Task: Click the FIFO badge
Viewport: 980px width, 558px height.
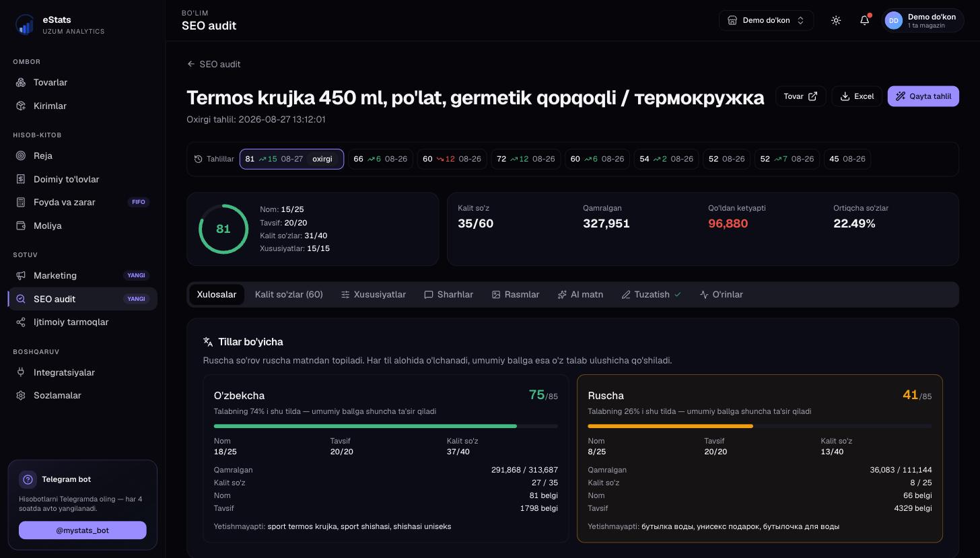Action: pos(138,202)
